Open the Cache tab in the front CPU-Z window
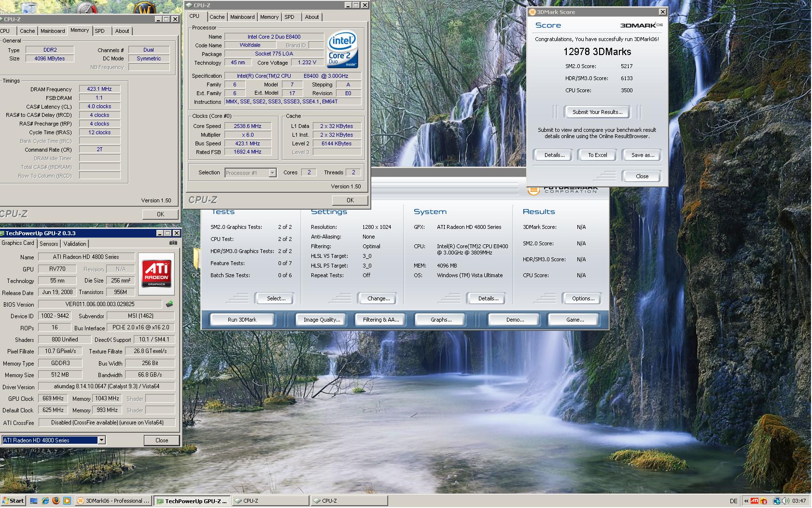The image size is (812, 508). (x=217, y=17)
